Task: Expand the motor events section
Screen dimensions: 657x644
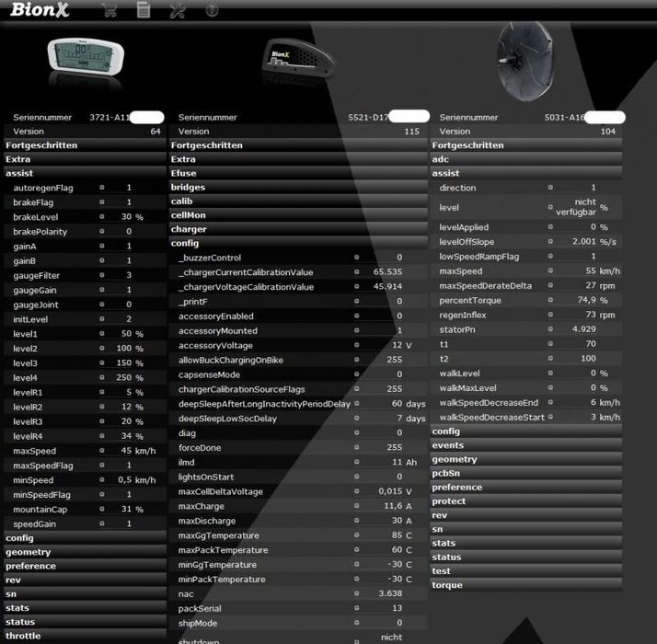Action: click(526, 445)
